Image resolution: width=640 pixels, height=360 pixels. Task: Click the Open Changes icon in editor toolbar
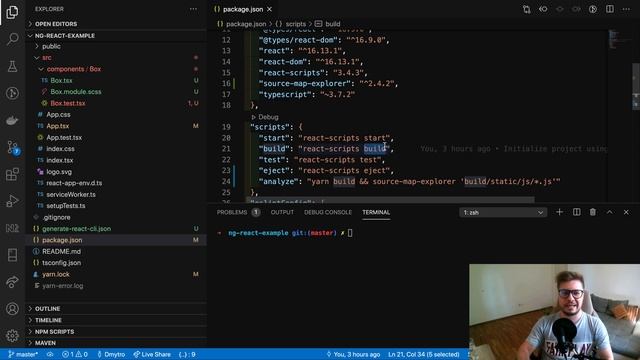click(527, 9)
